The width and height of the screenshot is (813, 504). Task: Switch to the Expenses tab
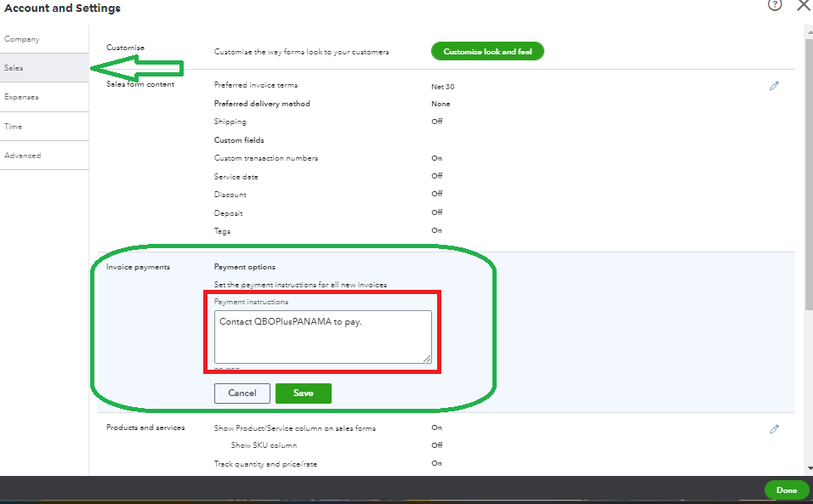pos(21,97)
